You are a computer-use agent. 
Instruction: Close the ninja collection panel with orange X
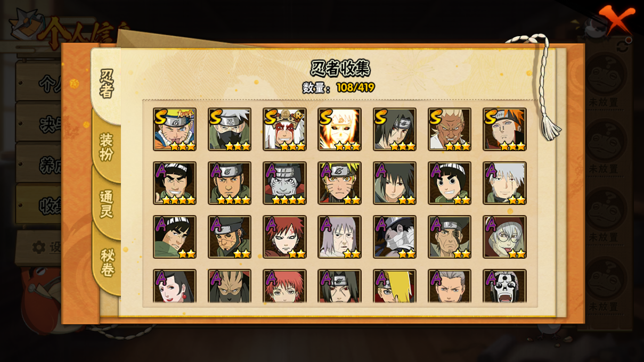point(616,20)
